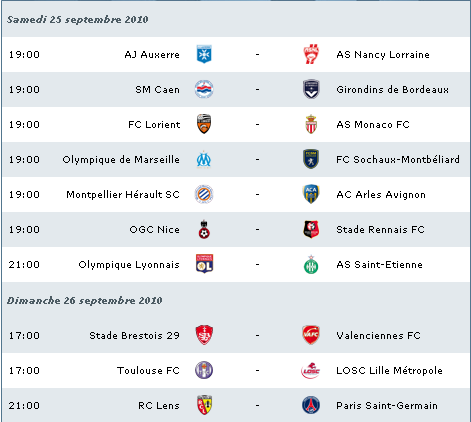The height and width of the screenshot is (422, 471).
Task: Open the Girondins de Bordeaux crest
Action: 311,89
